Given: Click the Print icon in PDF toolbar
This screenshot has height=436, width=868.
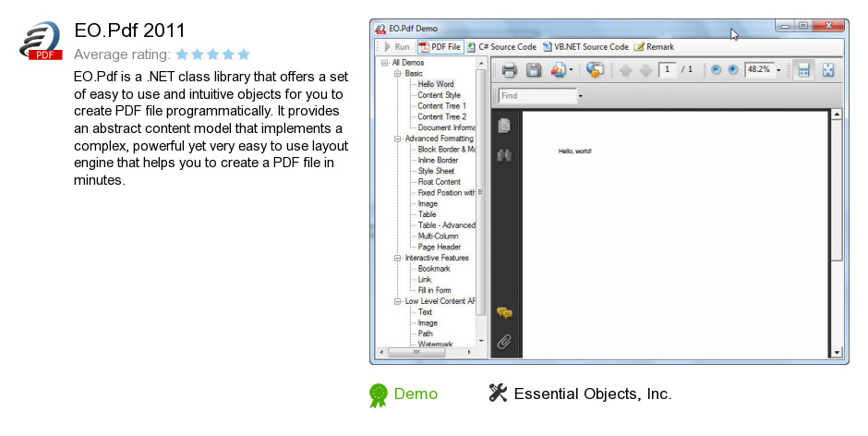Looking at the screenshot, I should coord(509,70).
